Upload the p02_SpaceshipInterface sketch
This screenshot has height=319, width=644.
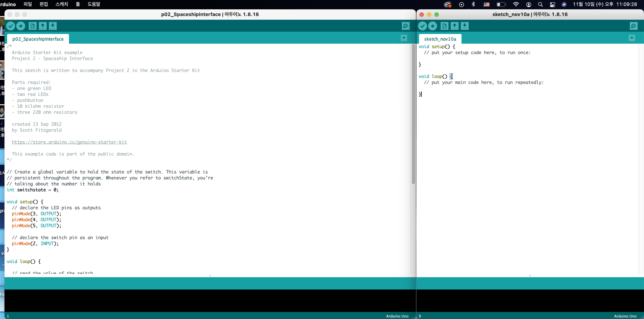(21, 26)
